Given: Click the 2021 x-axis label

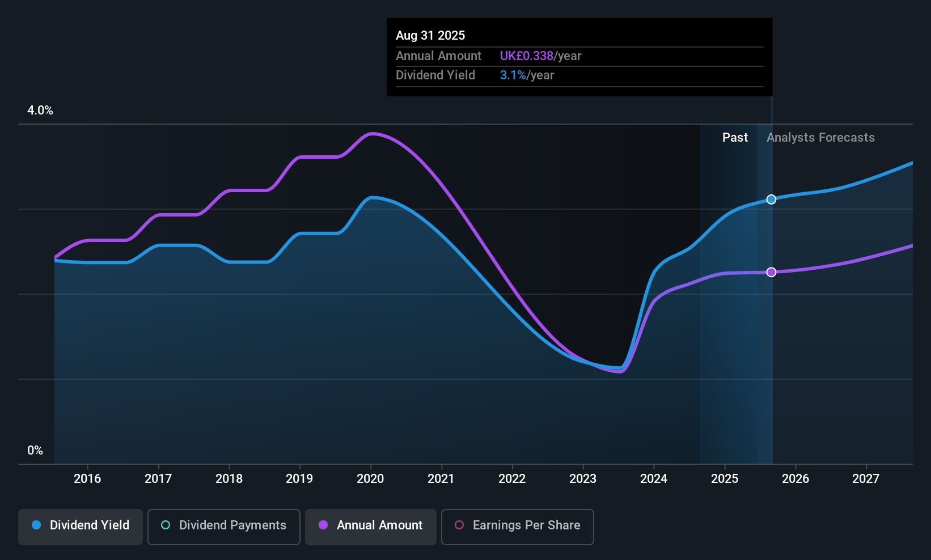Looking at the screenshot, I should 441,479.
